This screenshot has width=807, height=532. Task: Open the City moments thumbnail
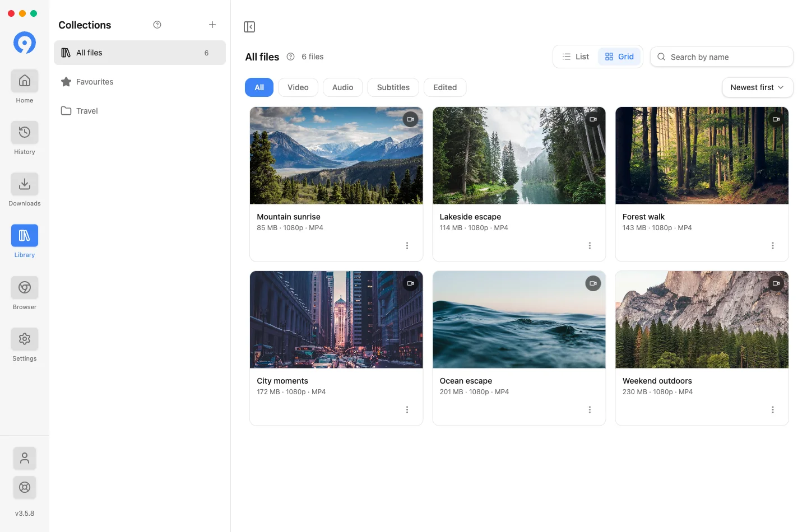[x=336, y=320]
